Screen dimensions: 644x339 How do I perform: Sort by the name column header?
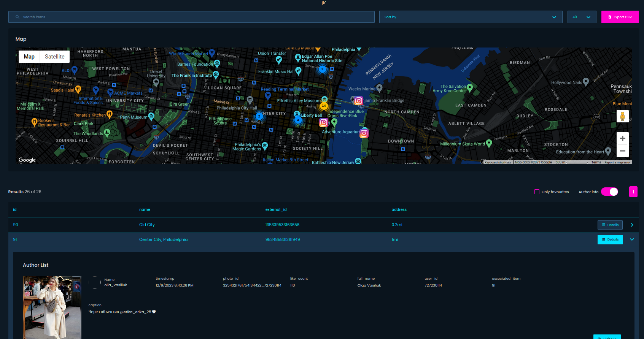click(145, 210)
